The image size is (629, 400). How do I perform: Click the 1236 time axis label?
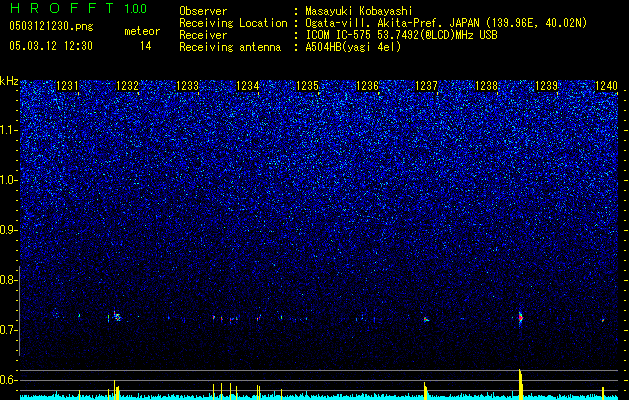click(x=367, y=85)
